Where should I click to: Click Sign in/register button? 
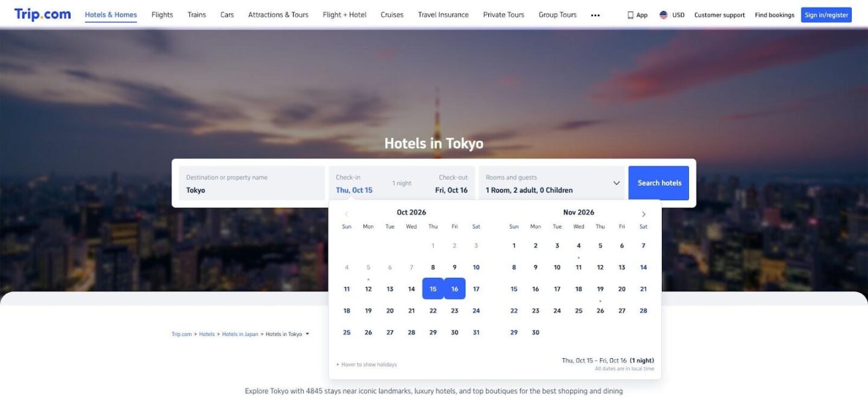point(826,15)
